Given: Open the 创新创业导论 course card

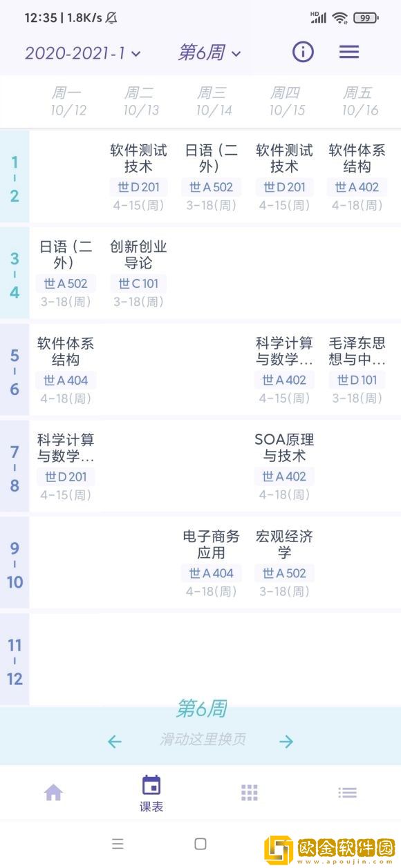Looking at the screenshot, I should coord(138,273).
